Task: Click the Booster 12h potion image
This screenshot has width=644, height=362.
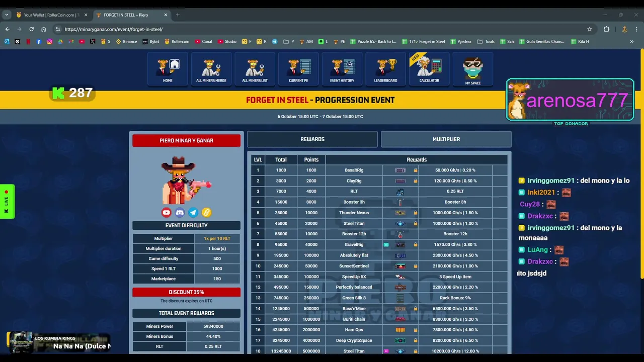Action: [x=400, y=234]
